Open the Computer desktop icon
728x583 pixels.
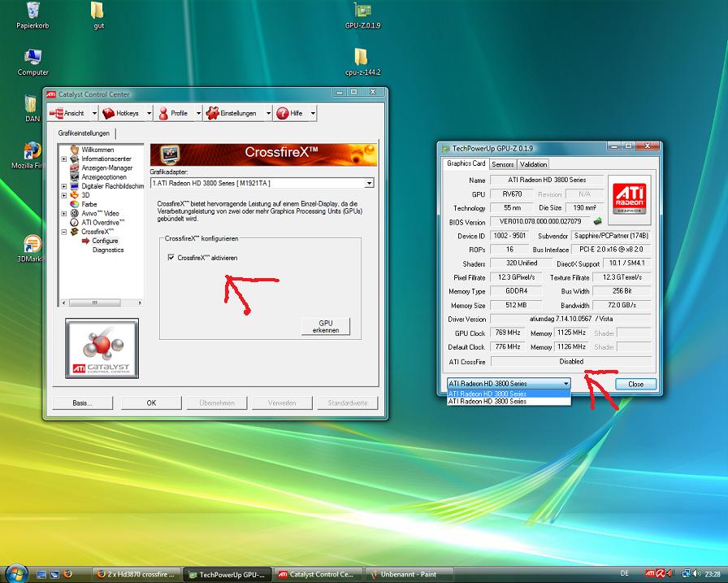coord(32,63)
